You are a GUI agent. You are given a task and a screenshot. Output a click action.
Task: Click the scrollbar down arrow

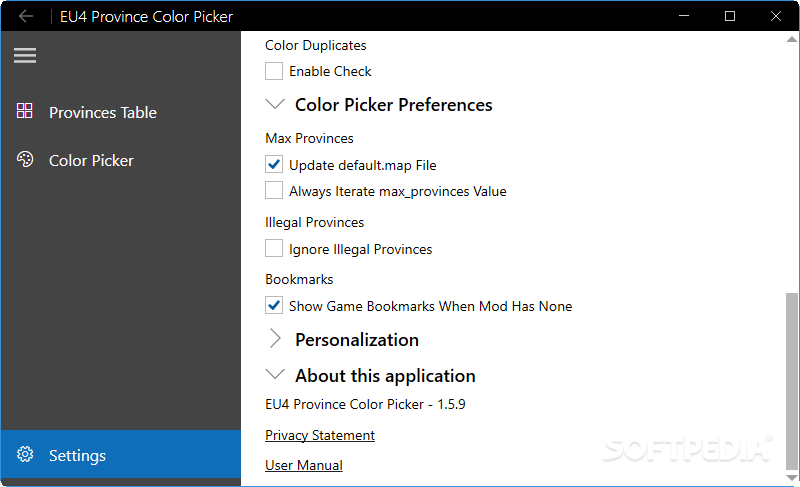791,478
